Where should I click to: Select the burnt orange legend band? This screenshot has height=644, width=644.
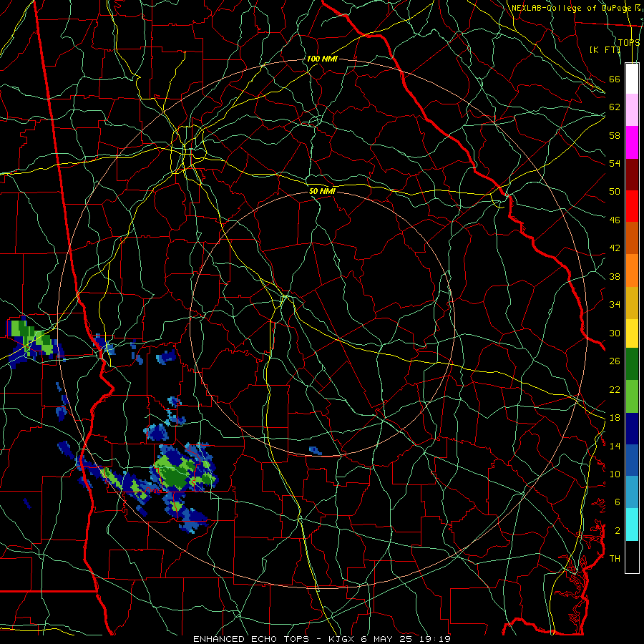coord(632,238)
